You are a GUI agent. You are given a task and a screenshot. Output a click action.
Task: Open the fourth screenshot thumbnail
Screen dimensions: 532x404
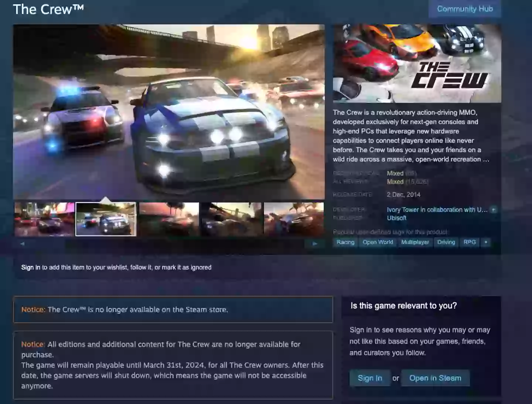click(x=231, y=219)
